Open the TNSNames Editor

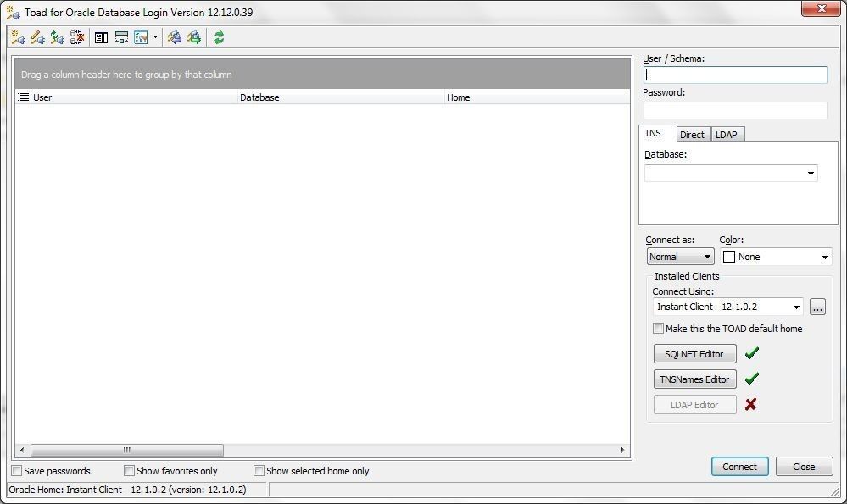pos(694,379)
